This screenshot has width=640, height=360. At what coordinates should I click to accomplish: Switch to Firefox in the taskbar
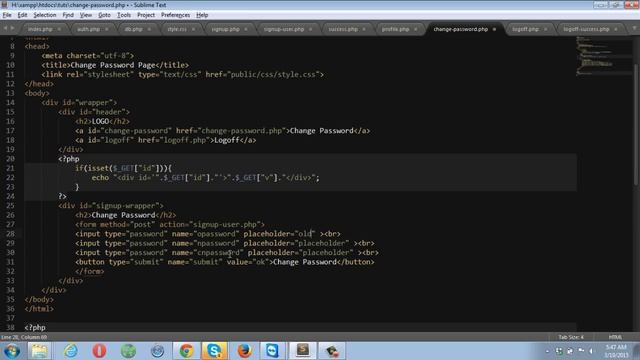(x=244, y=351)
